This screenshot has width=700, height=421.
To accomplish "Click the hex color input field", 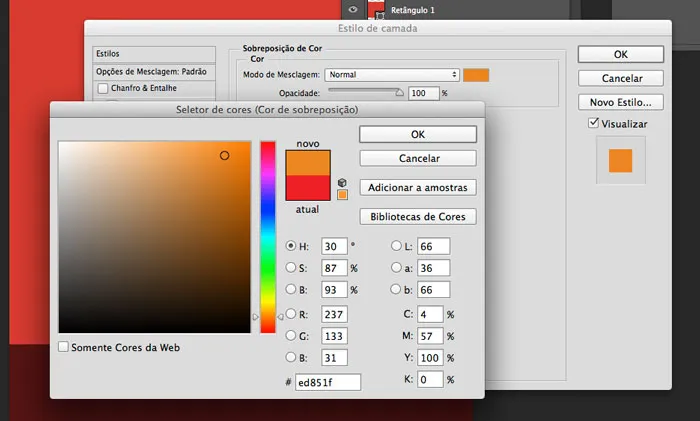I will click(328, 383).
